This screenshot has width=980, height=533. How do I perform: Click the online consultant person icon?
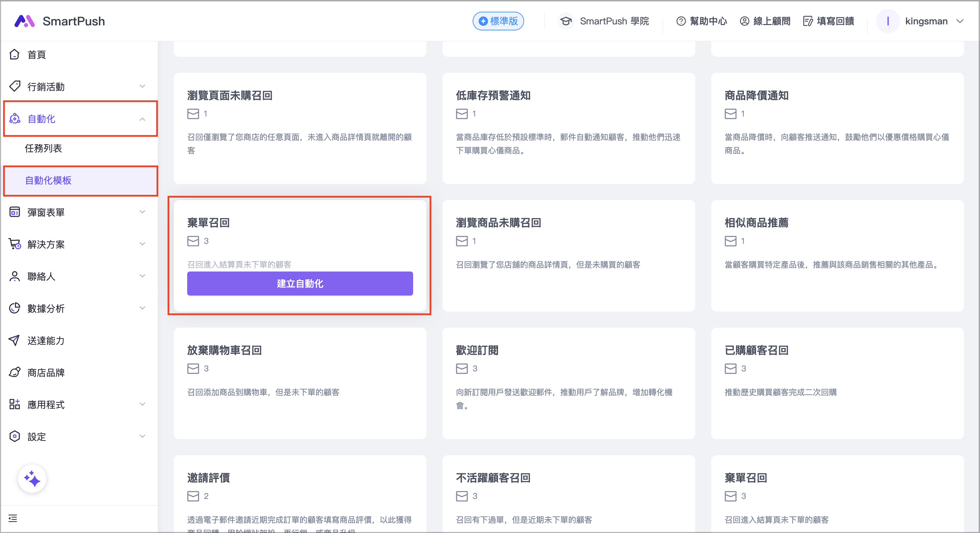click(744, 21)
